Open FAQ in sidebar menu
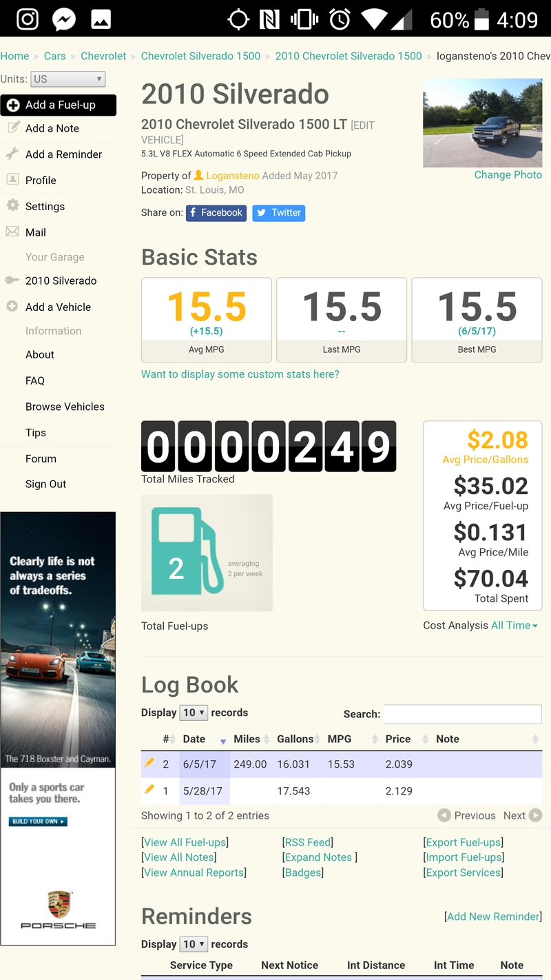This screenshot has height=980, width=551. pyautogui.click(x=35, y=380)
